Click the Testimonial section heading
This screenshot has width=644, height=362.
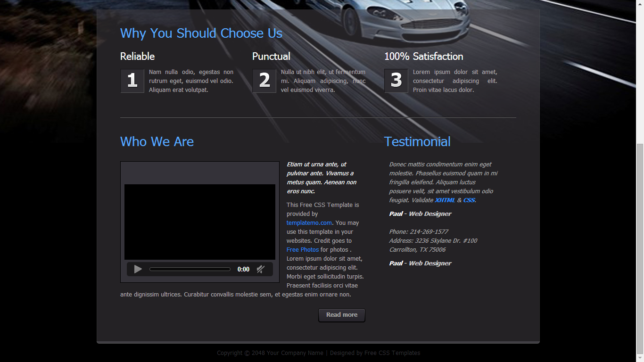tap(417, 141)
